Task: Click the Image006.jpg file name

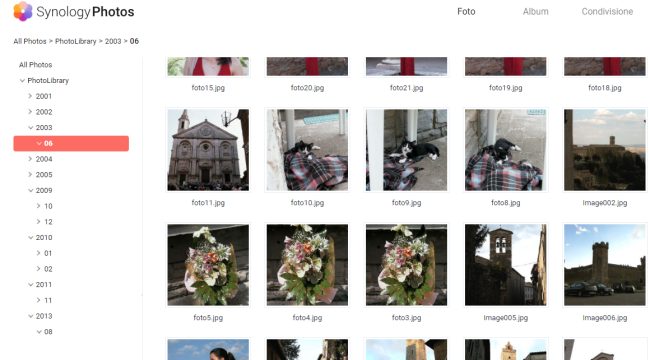Action: point(604,318)
